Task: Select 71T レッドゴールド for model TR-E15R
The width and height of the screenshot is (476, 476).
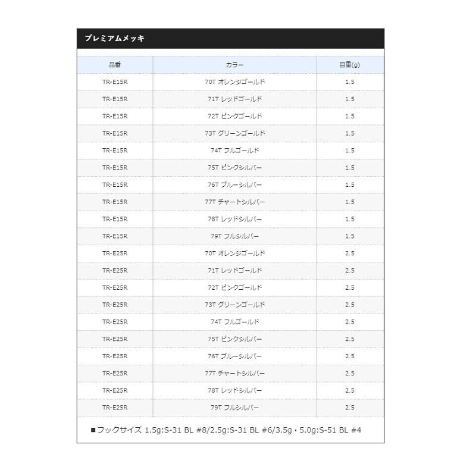Action: tap(234, 99)
